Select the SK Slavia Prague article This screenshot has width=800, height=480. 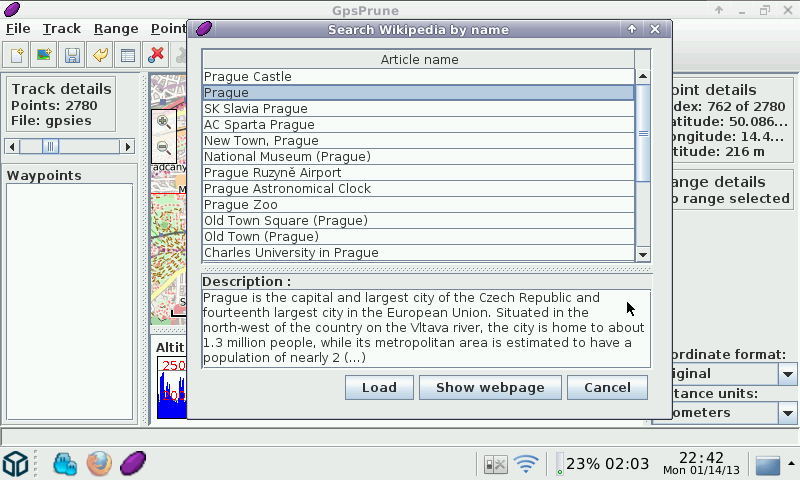(418, 109)
